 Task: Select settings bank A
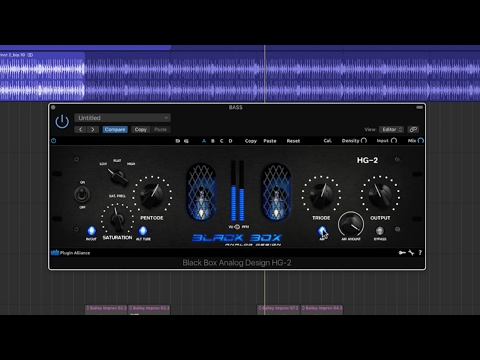[x=204, y=141]
